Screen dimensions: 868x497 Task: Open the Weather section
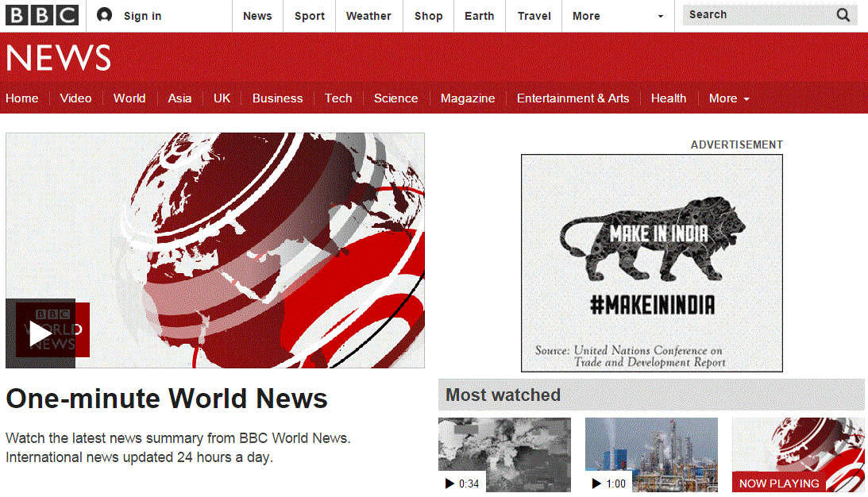click(x=368, y=16)
